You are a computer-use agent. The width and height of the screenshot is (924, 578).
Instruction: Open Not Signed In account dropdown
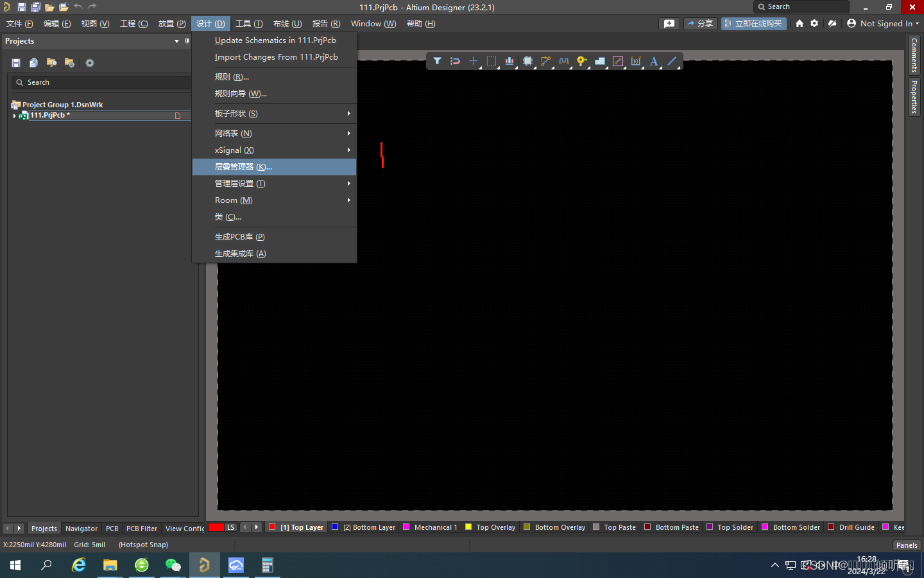tap(883, 23)
